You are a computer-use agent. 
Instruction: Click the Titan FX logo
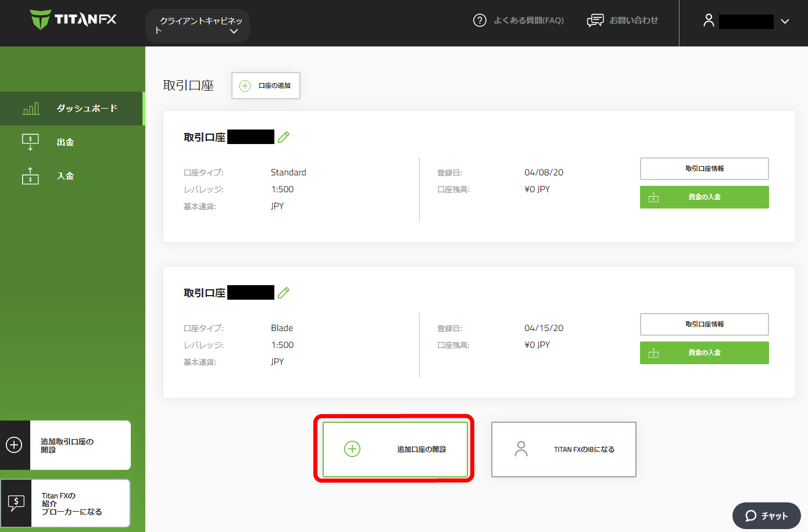(73, 20)
